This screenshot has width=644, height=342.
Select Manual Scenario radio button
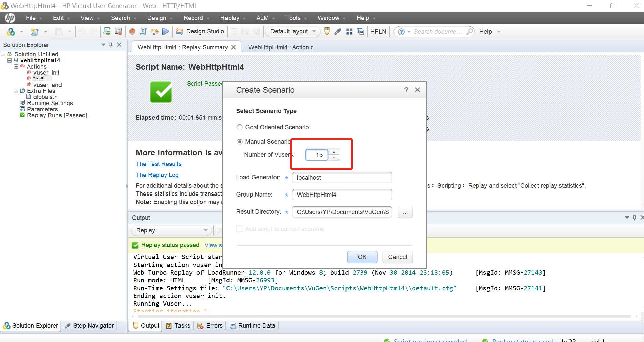click(240, 142)
